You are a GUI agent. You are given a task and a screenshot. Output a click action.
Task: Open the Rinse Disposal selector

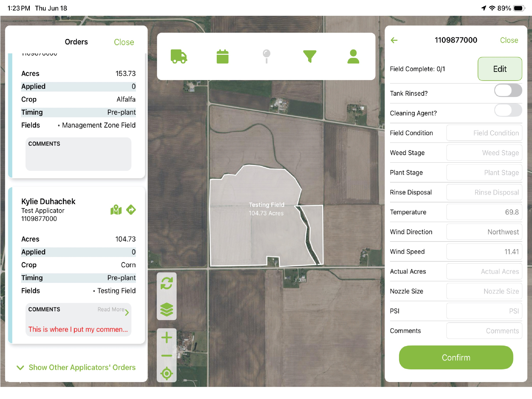(x=484, y=192)
